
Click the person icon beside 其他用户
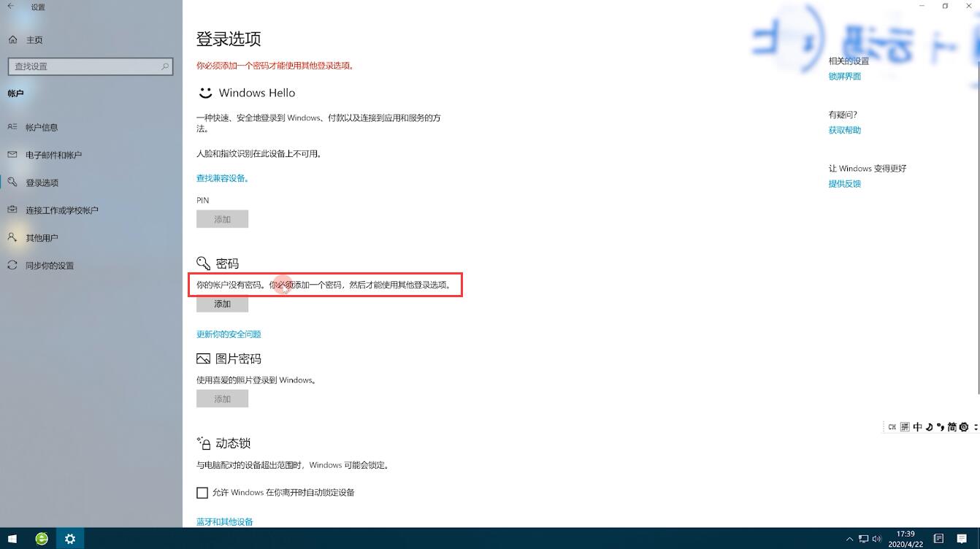coord(12,237)
